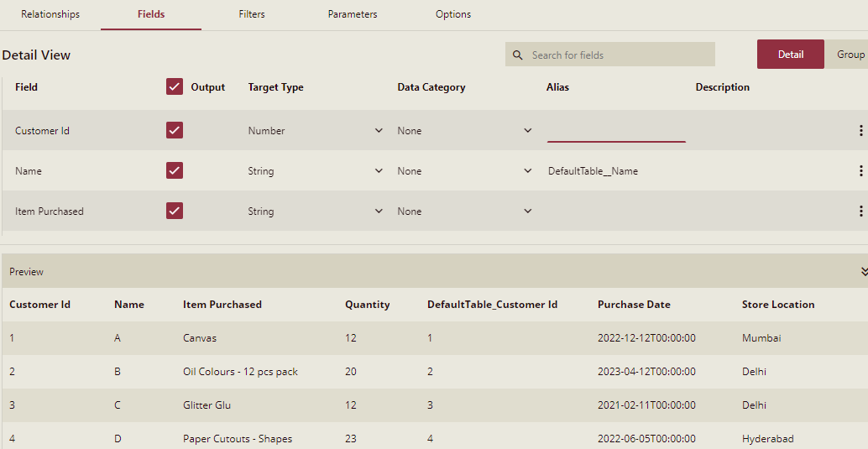The image size is (868, 449).
Task: Select the Oil Colours - 12 pcs pack cell
Action: point(240,372)
